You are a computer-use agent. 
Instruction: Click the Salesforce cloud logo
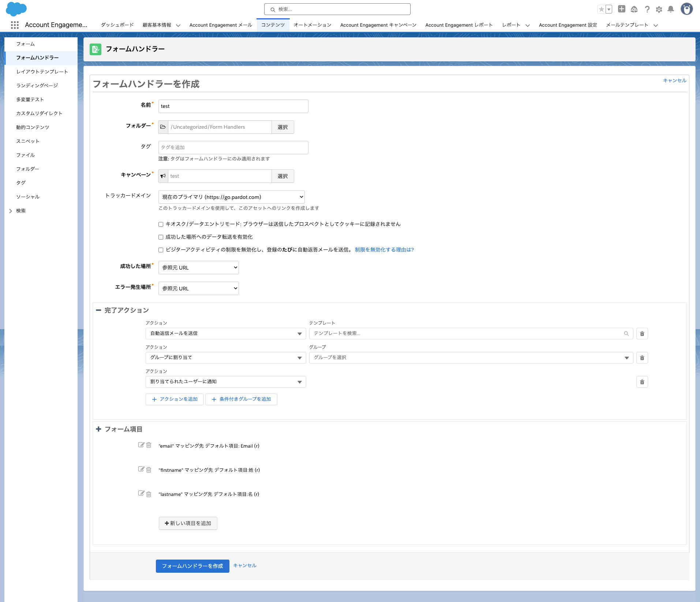click(16, 9)
